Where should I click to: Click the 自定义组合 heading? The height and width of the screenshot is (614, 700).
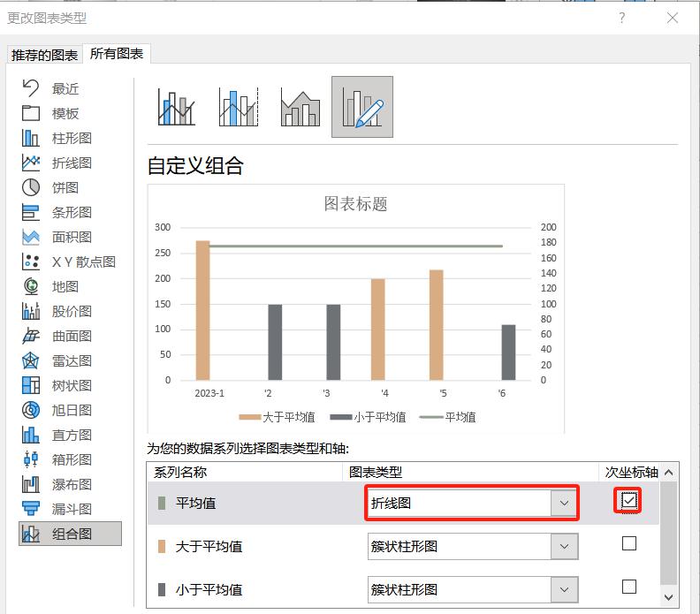click(x=195, y=165)
